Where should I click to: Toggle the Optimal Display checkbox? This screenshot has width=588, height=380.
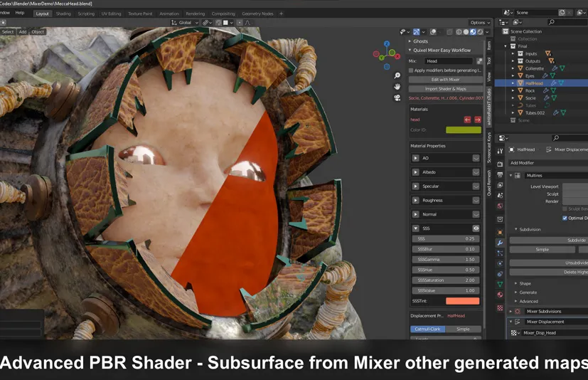565,218
